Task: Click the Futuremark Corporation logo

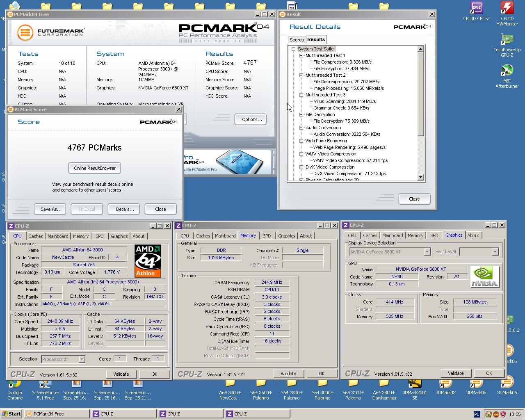Action: coord(51,32)
